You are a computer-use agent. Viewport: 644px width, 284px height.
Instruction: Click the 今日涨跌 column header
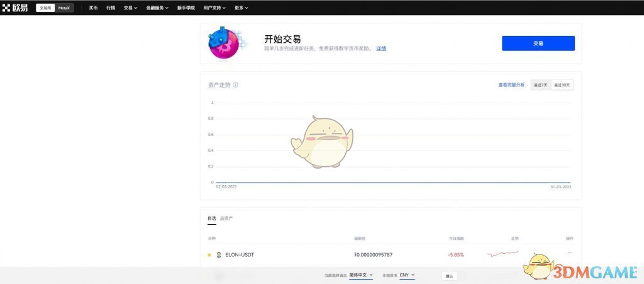click(x=456, y=239)
